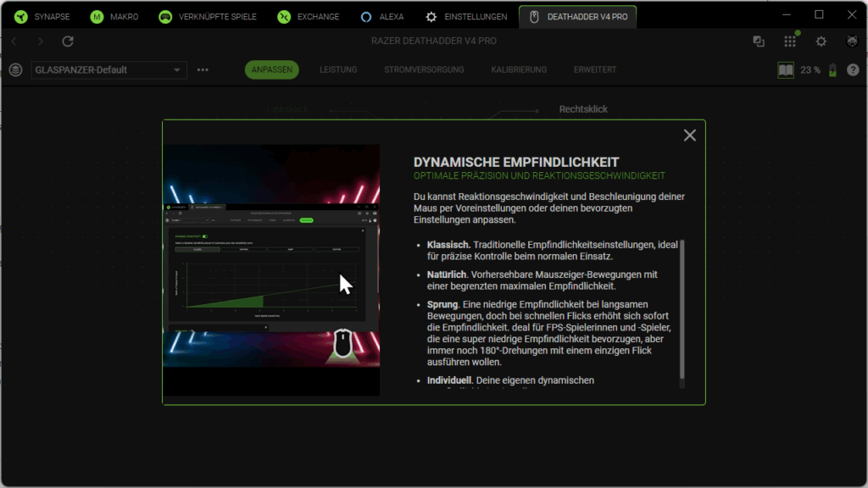The height and width of the screenshot is (488, 868).
Task: Close the Dynamische Empfindlichkeit dialog
Action: (x=690, y=135)
